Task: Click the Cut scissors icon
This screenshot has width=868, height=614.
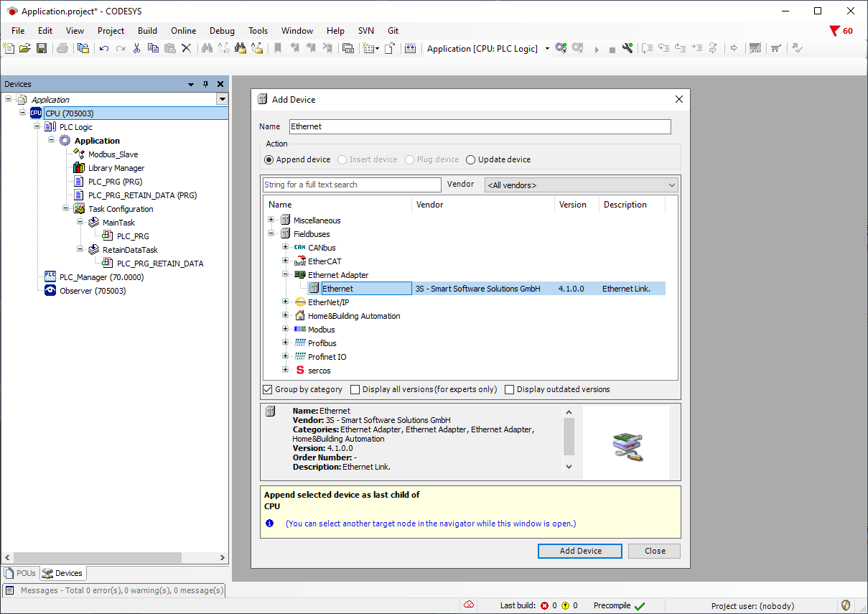Action: (x=136, y=48)
